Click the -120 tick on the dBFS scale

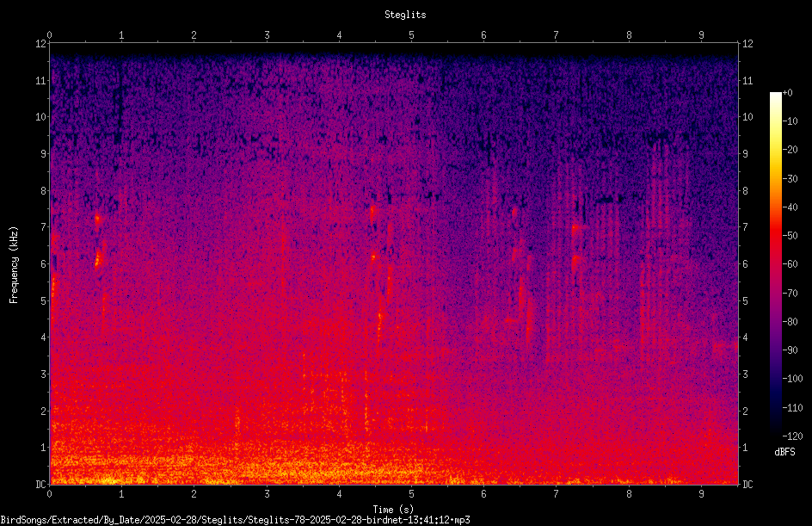coord(792,436)
